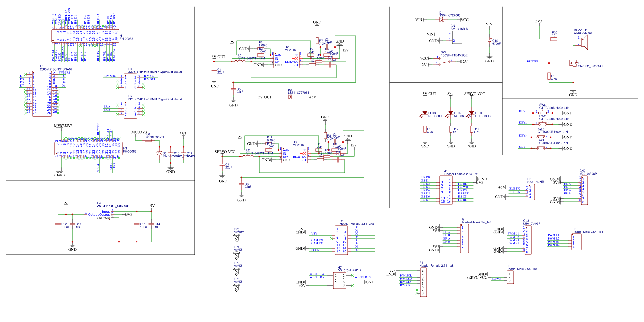The image size is (644, 322).
Task: Select the SW5 push button on KEY1
Action: click(x=543, y=113)
